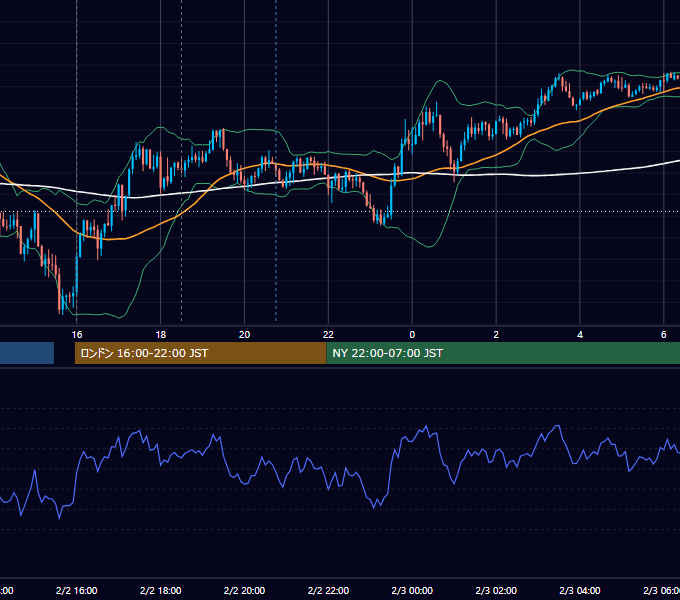Click the hour label 6 on price chart axis
Image resolution: width=680 pixels, height=600 pixels.
(x=664, y=335)
